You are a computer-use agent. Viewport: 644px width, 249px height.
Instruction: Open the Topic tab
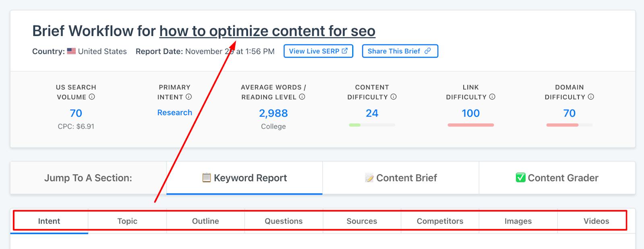[x=127, y=221]
